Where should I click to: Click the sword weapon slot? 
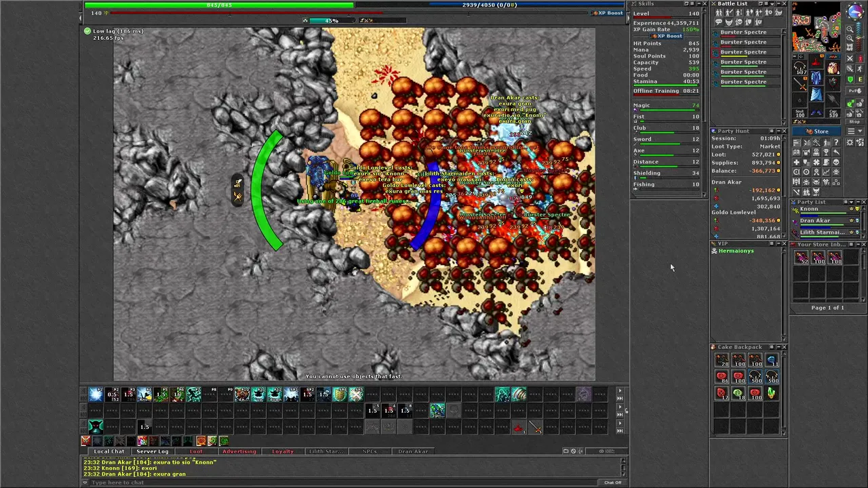pyautogui.click(x=800, y=84)
